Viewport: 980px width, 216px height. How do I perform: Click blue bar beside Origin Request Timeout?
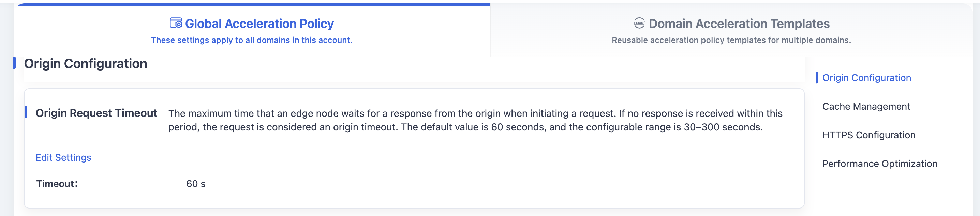point(26,112)
